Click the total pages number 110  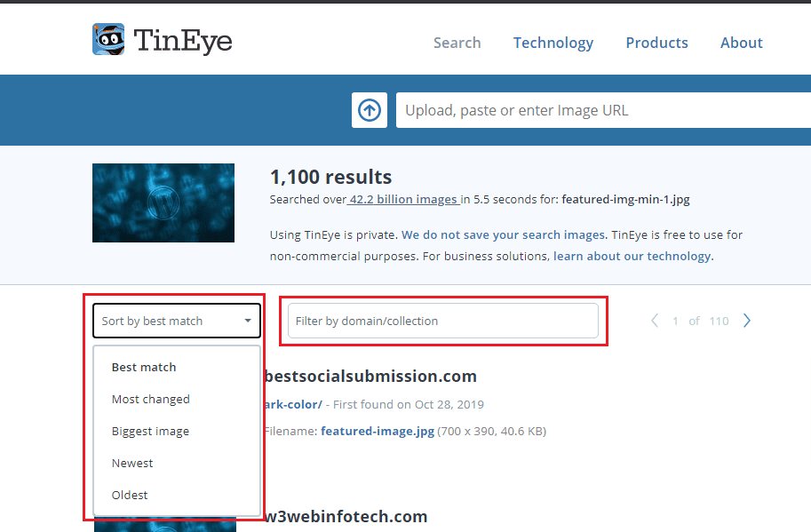point(719,321)
